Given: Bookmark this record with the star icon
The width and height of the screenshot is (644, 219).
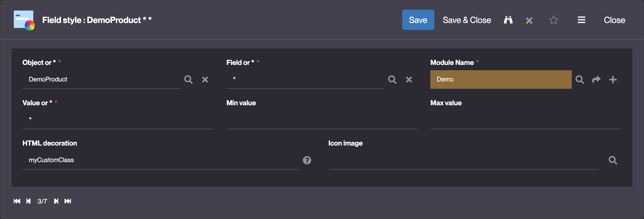Looking at the screenshot, I should 554,20.
